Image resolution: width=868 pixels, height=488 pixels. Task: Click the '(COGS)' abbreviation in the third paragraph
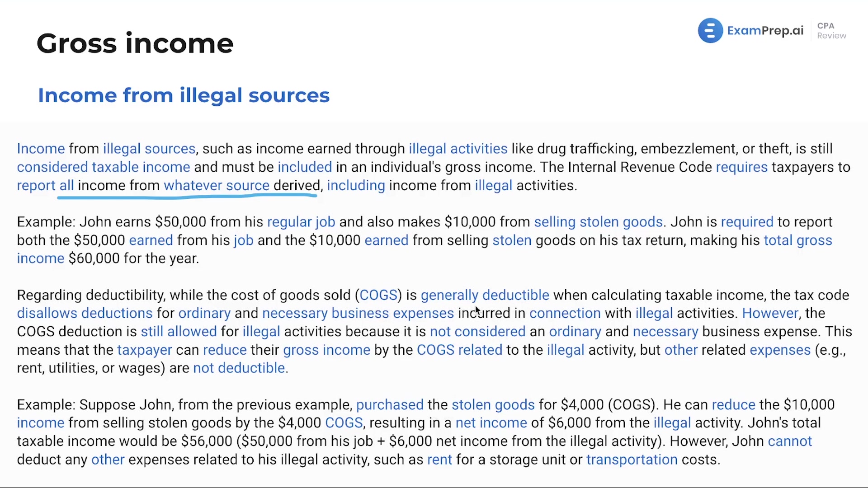[378, 295]
